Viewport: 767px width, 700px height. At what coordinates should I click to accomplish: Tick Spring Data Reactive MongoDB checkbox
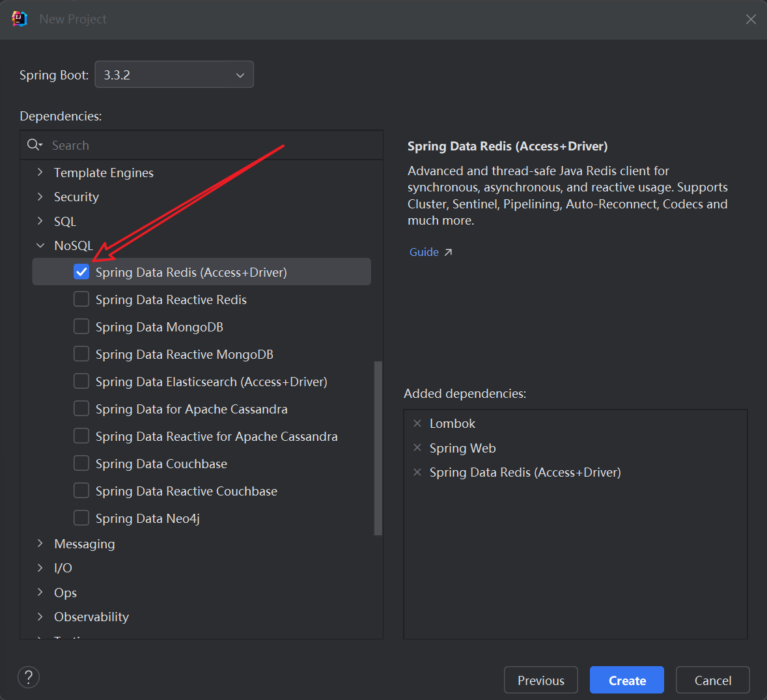[81, 354]
